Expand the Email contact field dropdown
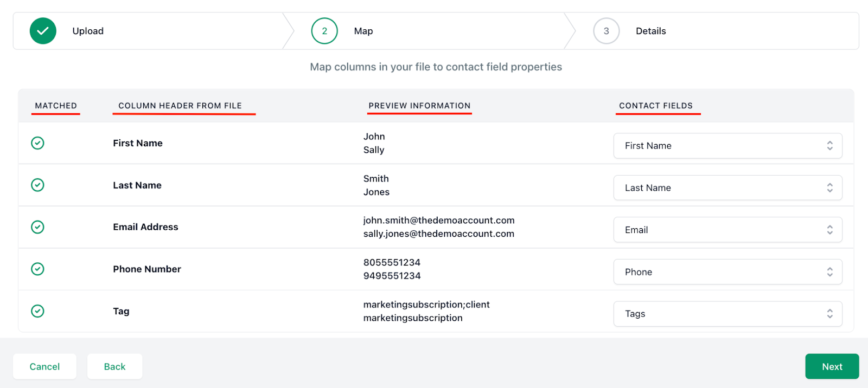The image size is (868, 388). click(x=727, y=230)
